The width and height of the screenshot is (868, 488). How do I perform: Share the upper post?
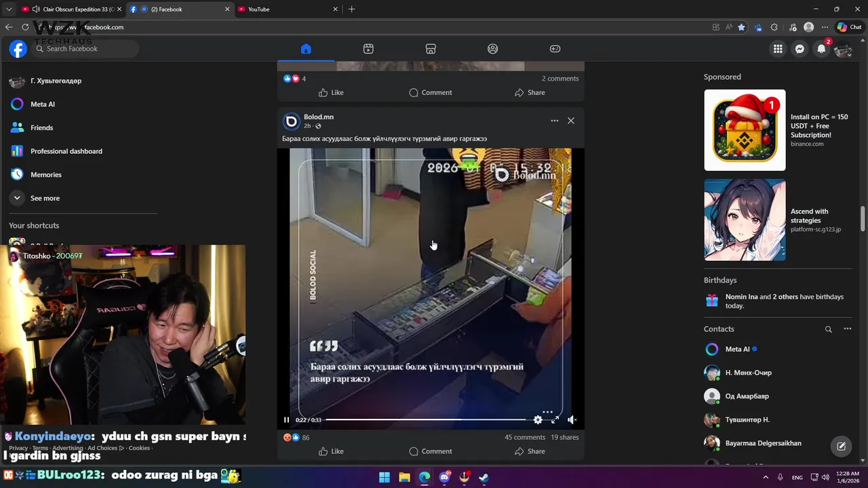pos(530,93)
